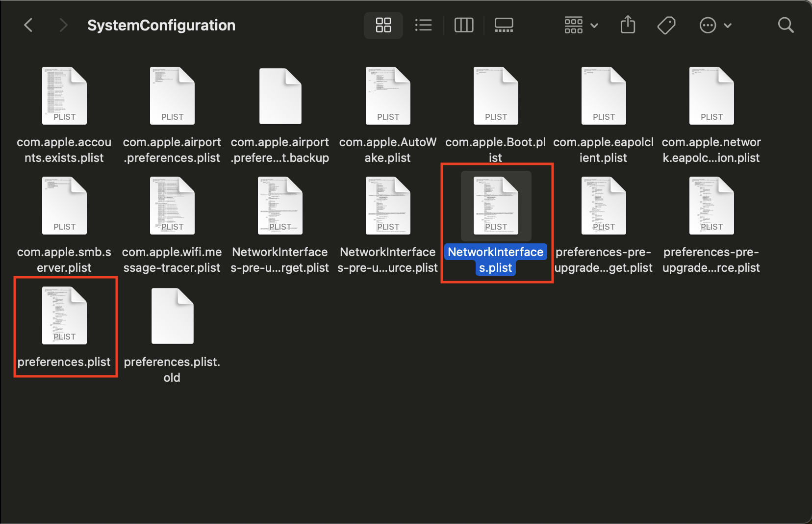
Task: Switch to column view
Action: [x=463, y=25]
